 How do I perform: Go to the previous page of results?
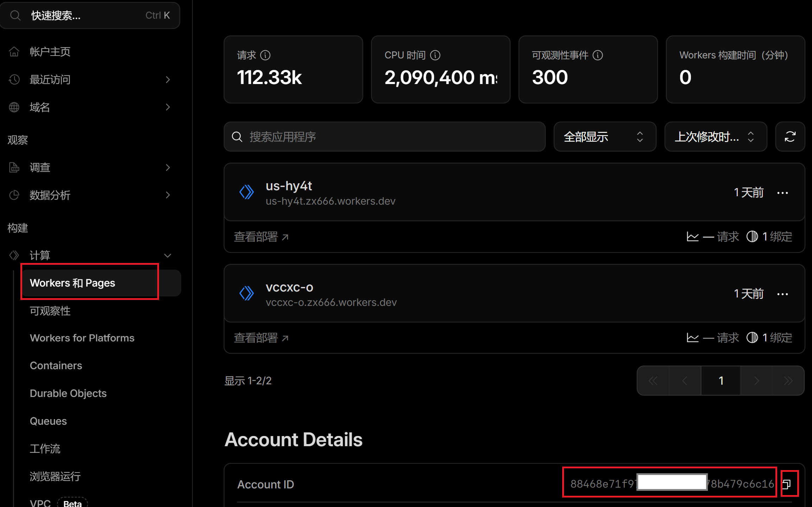(x=685, y=381)
